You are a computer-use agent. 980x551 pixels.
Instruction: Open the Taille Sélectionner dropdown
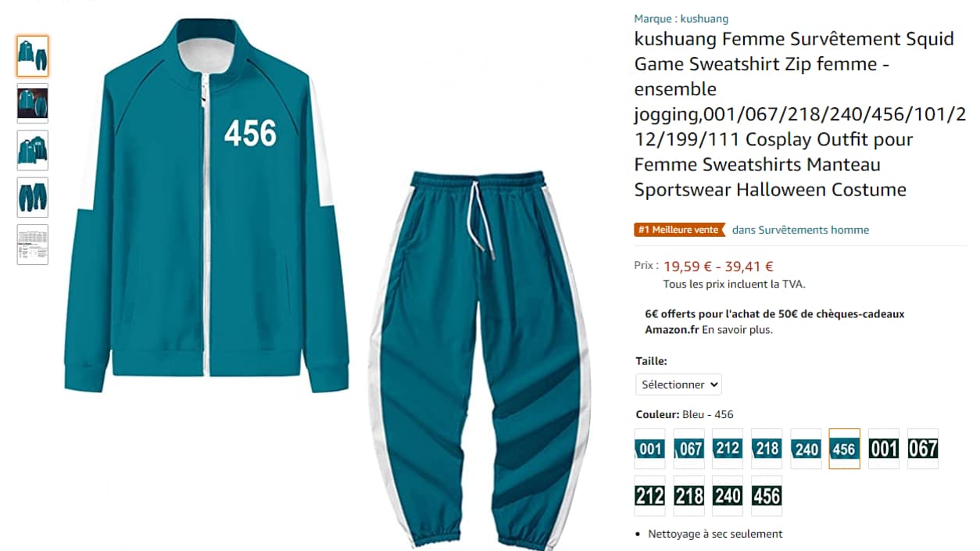coord(678,385)
